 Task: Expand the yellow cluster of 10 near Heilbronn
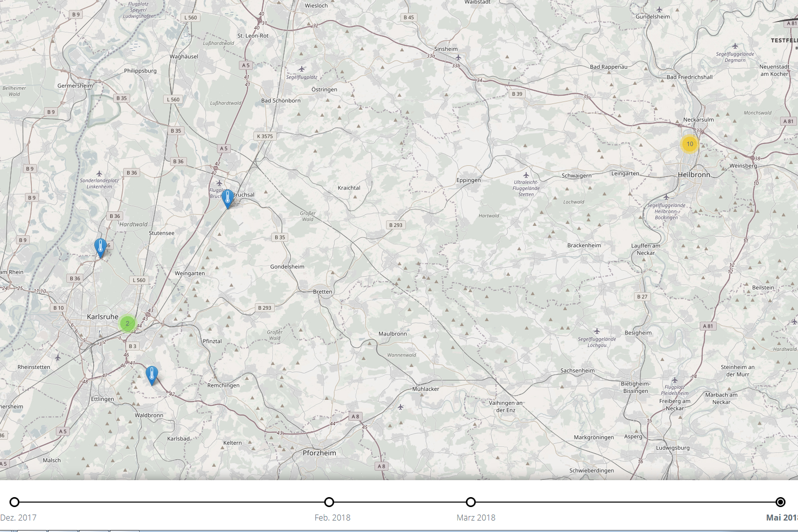(690, 144)
